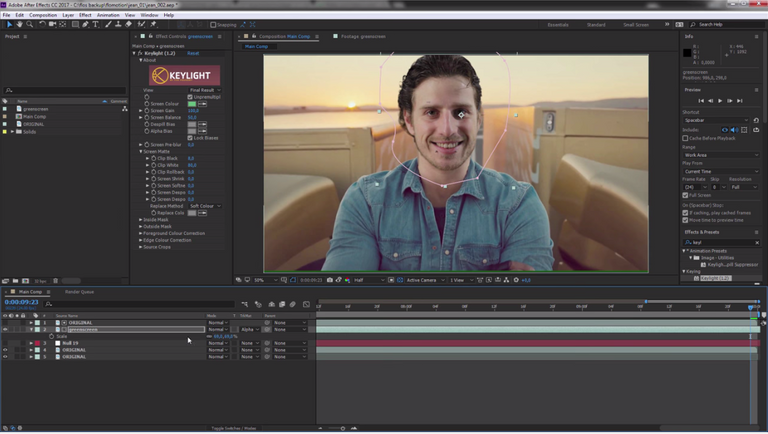
Task: Take a snapshot with the camera icon
Action: click(330, 280)
